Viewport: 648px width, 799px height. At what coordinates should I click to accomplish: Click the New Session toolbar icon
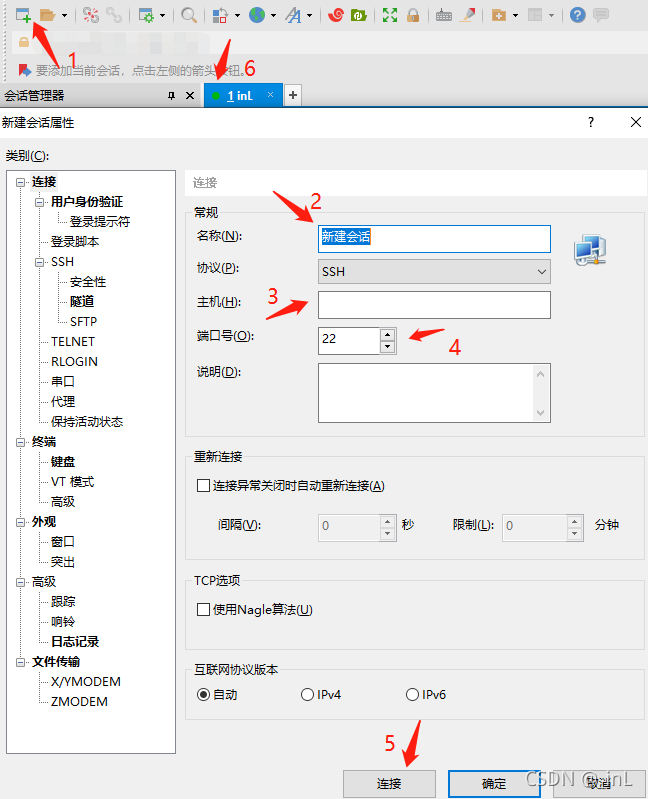point(23,15)
